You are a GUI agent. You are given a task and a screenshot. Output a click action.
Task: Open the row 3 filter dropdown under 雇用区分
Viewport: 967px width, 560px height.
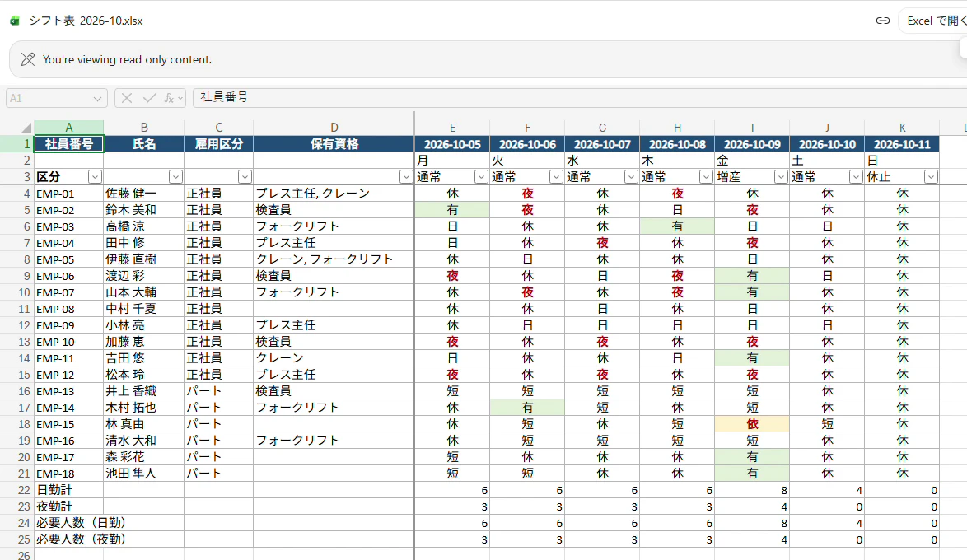click(x=245, y=177)
